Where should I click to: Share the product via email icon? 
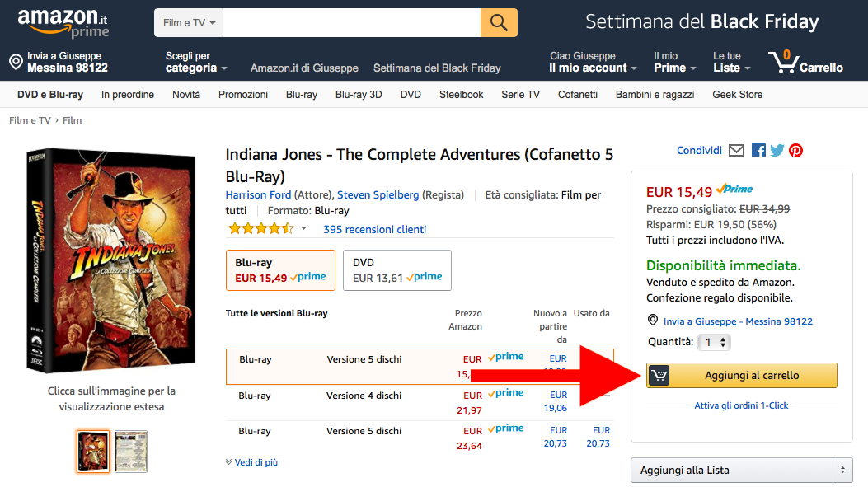(736, 151)
